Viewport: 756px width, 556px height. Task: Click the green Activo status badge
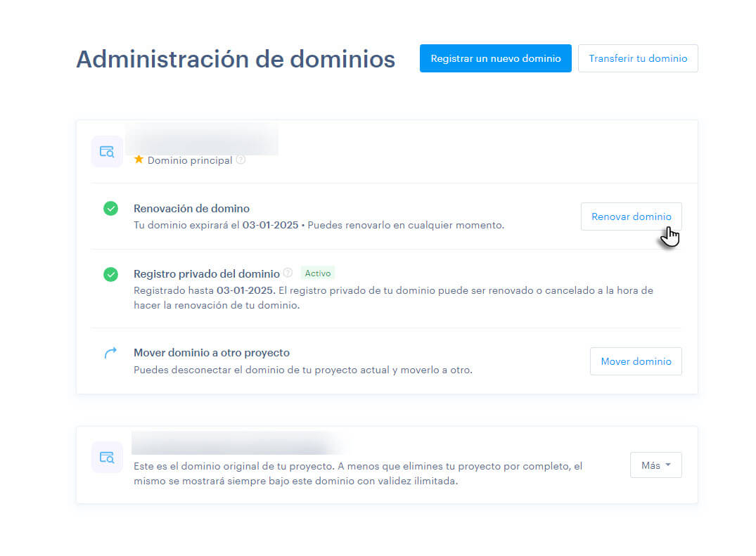pyautogui.click(x=318, y=273)
